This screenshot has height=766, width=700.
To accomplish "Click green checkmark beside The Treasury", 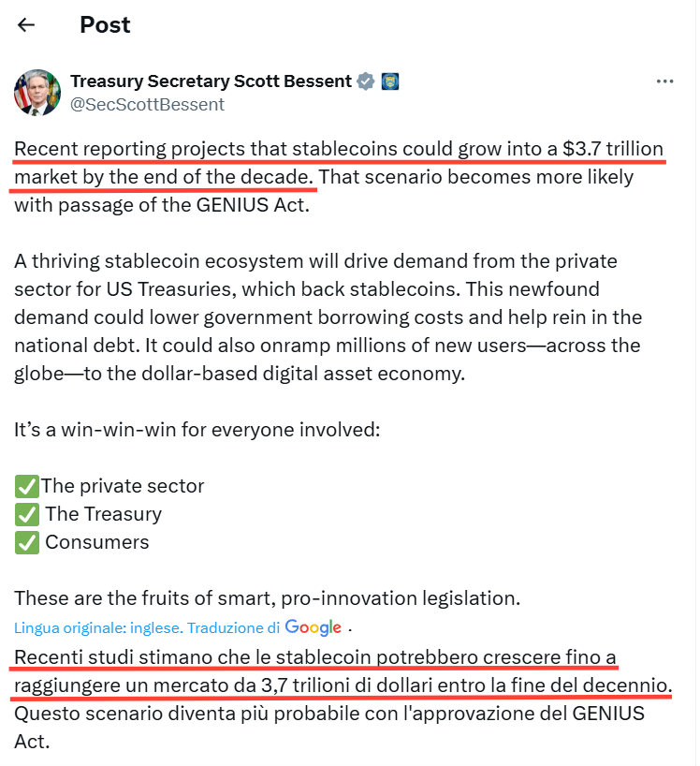I will click(x=26, y=514).
